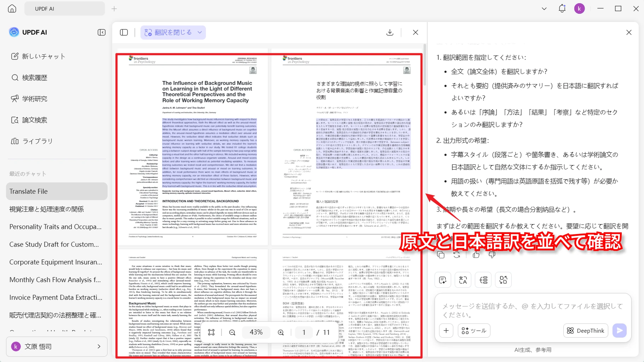Click the summarize quick-action icon

(x=443, y=280)
